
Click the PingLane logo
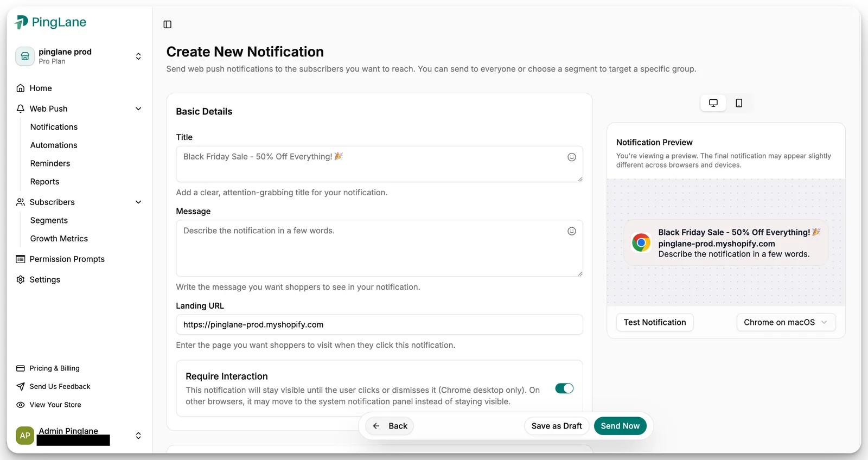coord(50,22)
